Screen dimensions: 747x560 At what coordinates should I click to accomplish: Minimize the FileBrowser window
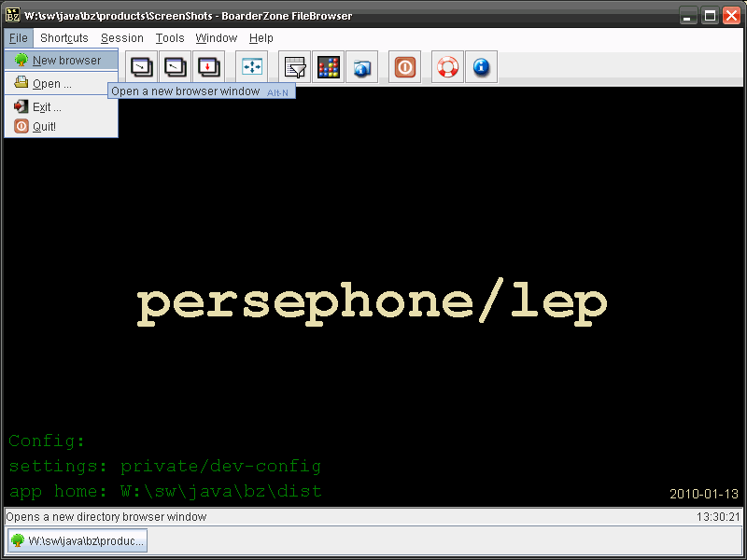(x=687, y=16)
